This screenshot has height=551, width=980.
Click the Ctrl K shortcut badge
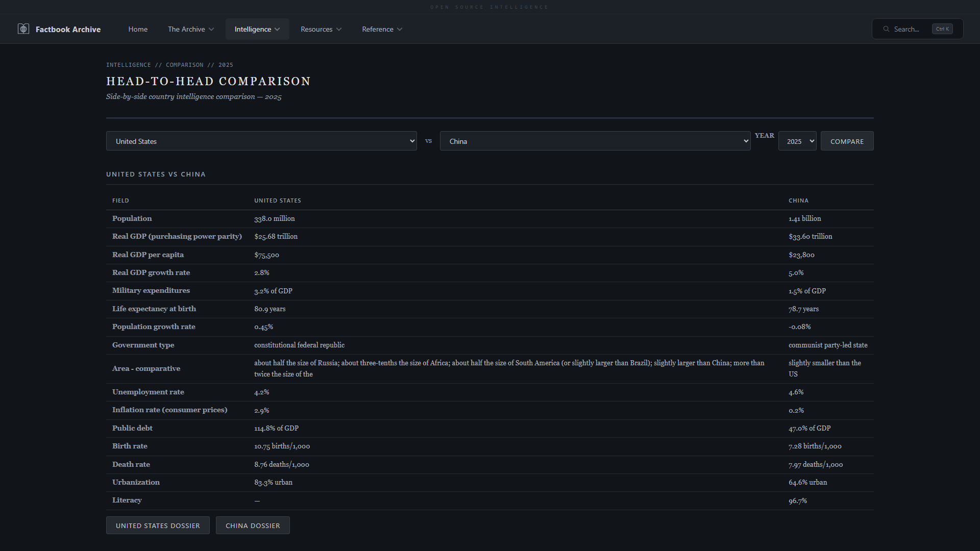coord(942,29)
